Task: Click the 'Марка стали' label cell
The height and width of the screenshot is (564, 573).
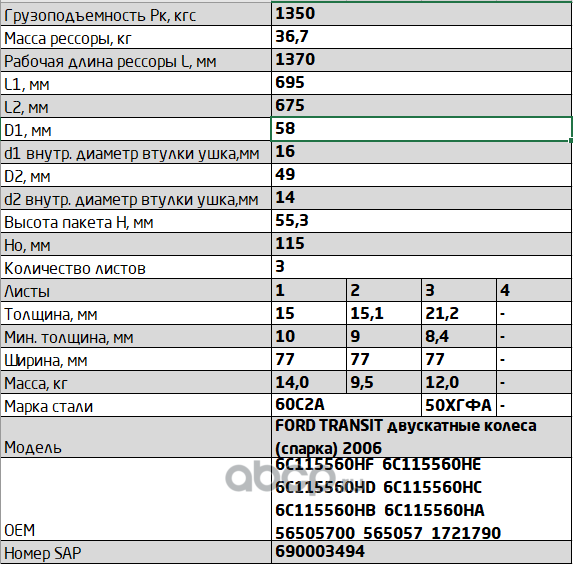Action: coord(136,405)
